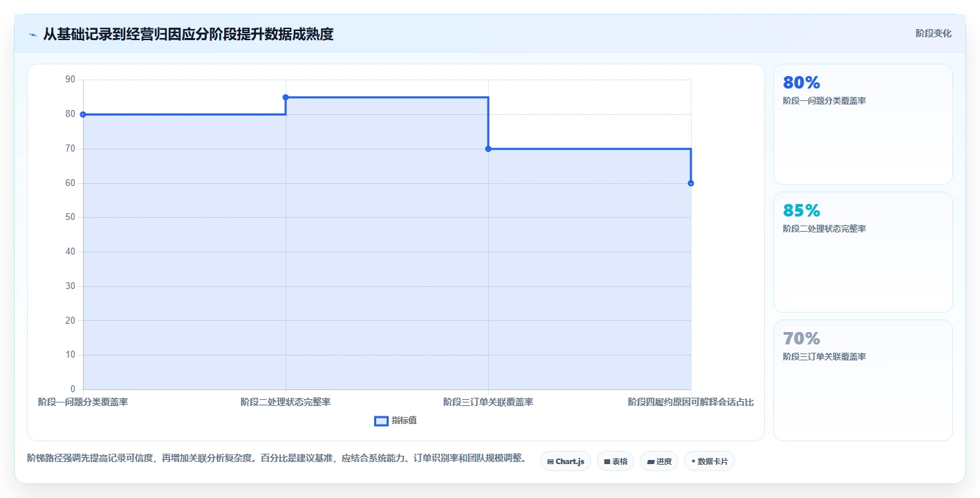This screenshot has height=498, width=980.
Task: Open the 70% 阶段三订单关联覆盖率 card
Action: [862, 380]
